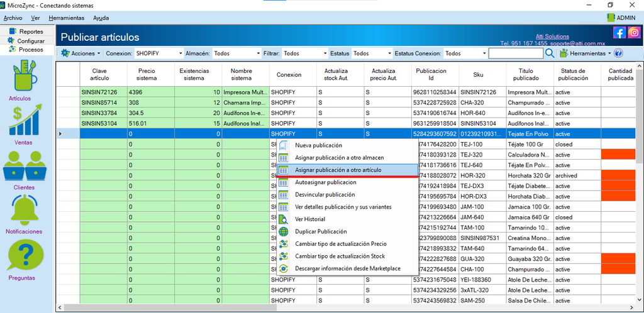The height and width of the screenshot is (313, 644).
Task: Open the Artículos section icon
Action: click(x=25, y=75)
